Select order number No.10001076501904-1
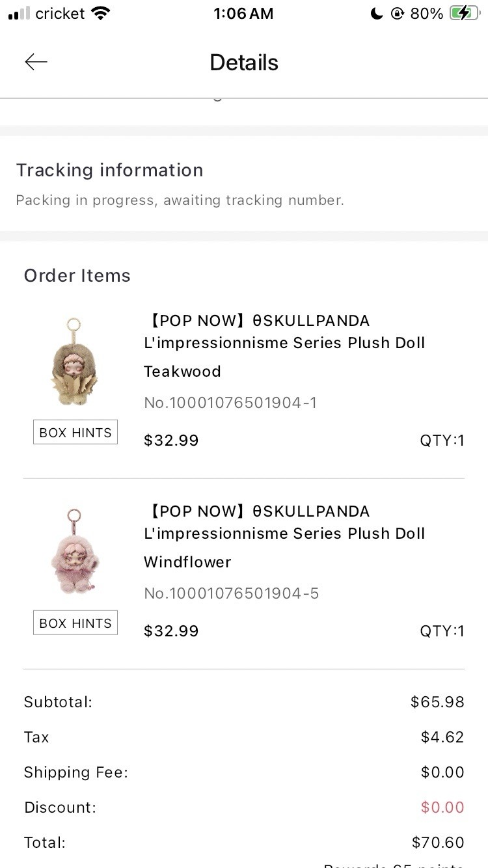488x868 pixels. [230, 403]
